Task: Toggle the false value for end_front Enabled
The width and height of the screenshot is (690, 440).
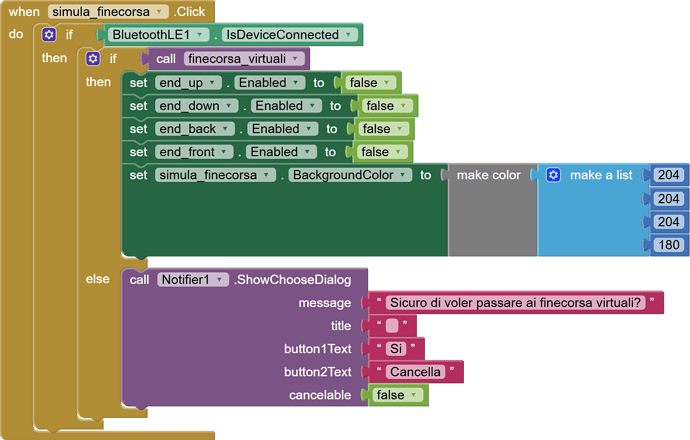Action: click(x=379, y=152)
